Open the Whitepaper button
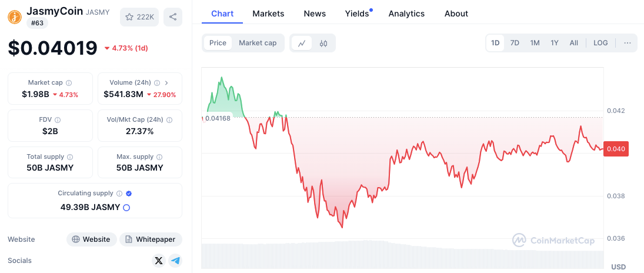Screen dimensions: 644x273 (x=151, y=239)
